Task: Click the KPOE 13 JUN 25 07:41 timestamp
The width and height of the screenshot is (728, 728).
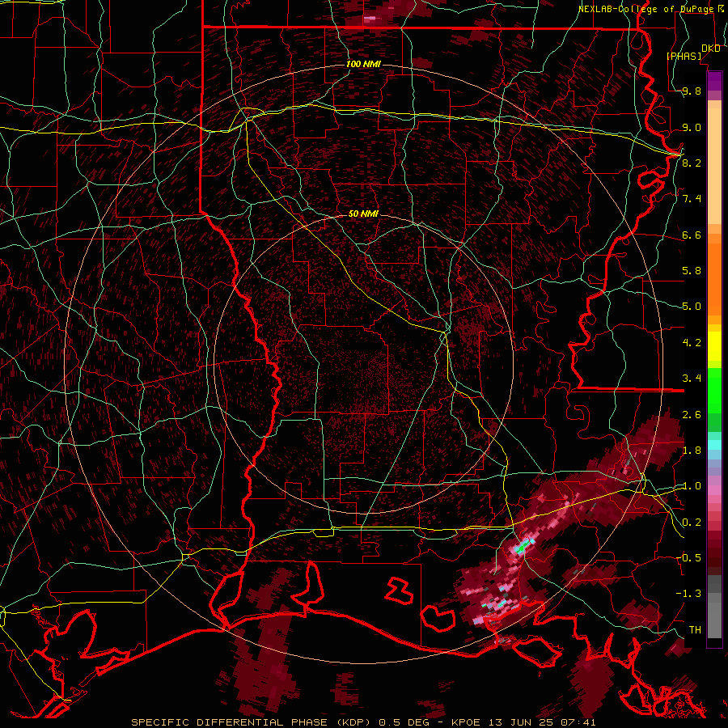Action: click(x=522, y=722)
